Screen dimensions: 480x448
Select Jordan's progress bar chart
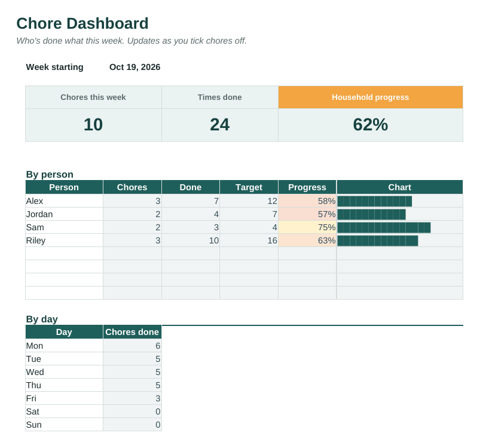click(372, 214)
